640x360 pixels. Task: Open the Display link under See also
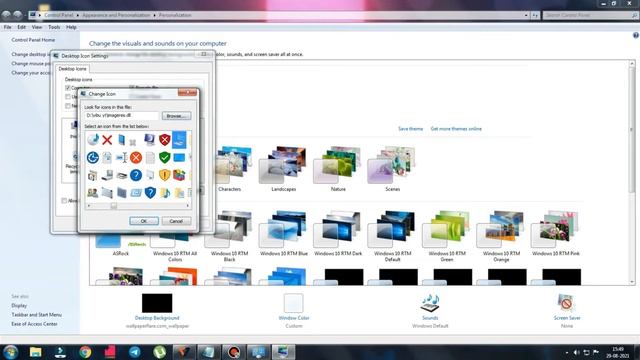coord(19,305)
